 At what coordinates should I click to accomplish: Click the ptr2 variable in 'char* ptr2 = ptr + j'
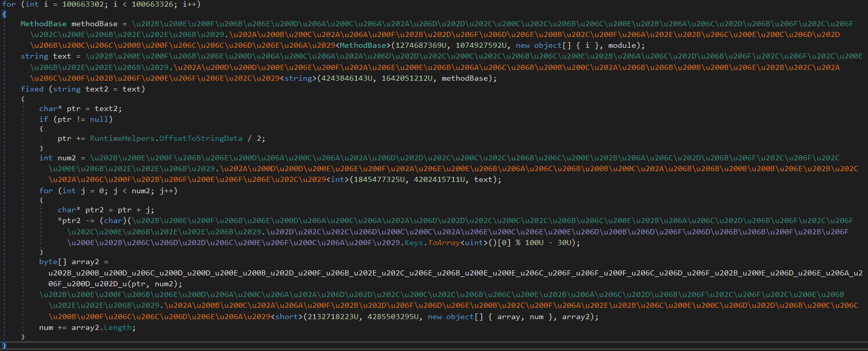[95, 210]
